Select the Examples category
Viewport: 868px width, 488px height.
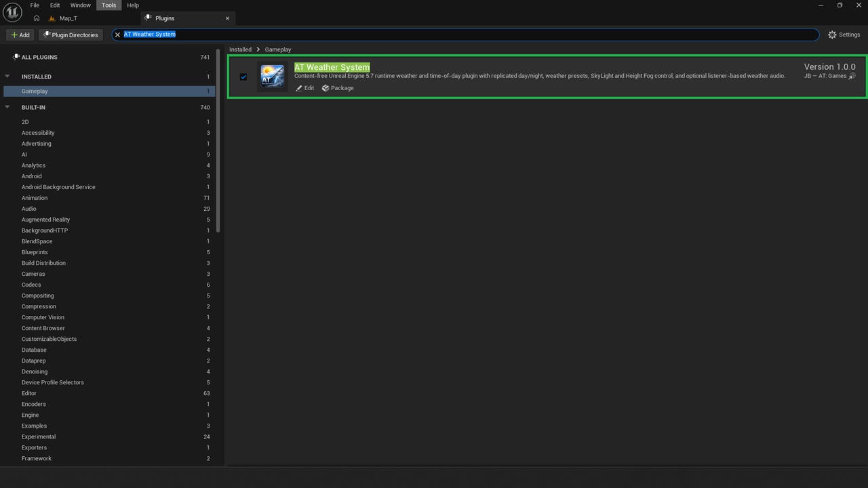coord(108,426)
